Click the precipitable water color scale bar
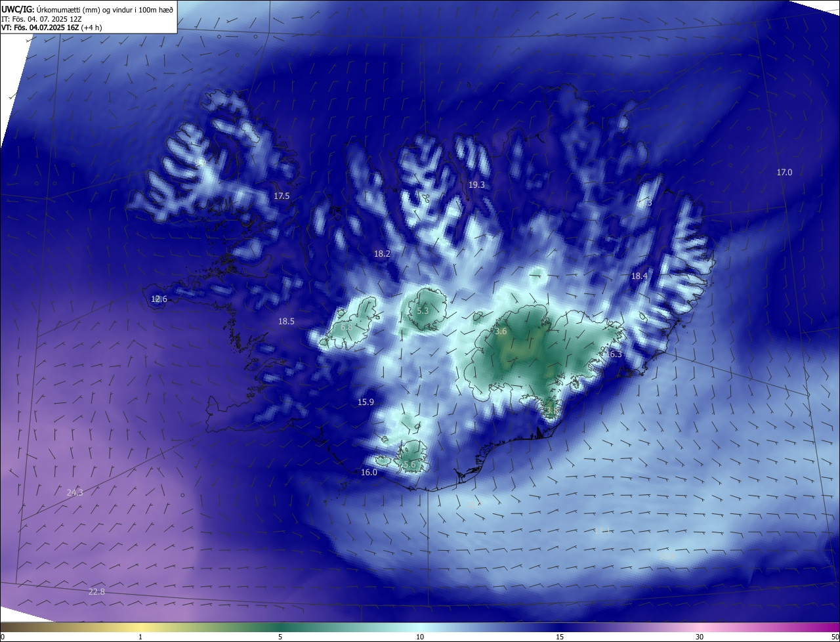Image resolution: width=840 pixels, height=642 pixels. click(x=420, y=626)
